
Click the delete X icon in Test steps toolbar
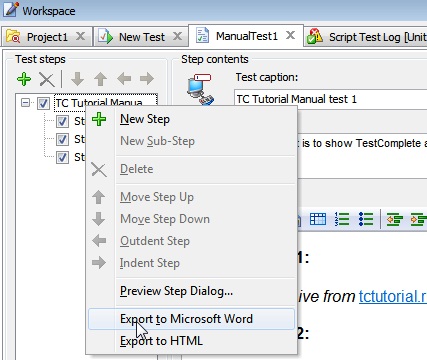click(47, 79)
